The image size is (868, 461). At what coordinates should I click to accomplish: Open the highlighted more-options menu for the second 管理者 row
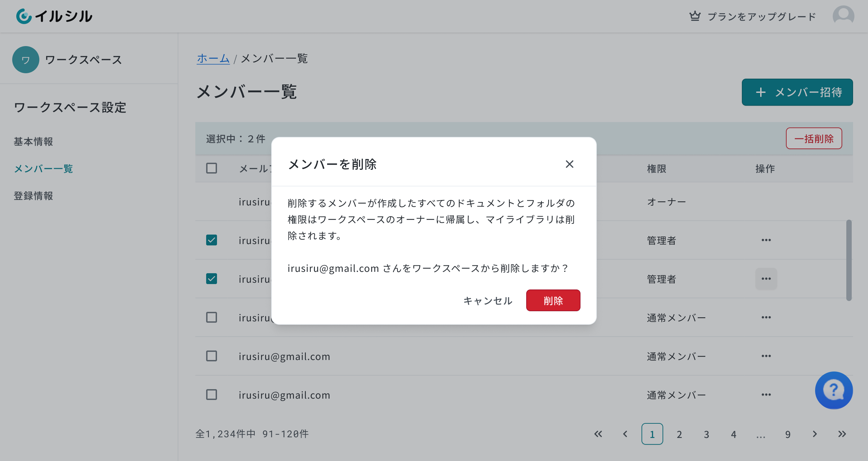click(766, 279)
